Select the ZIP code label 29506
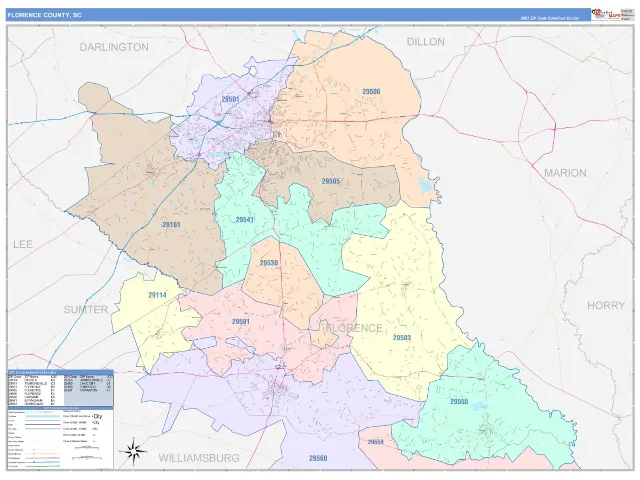640x480 pixels. (371, 91)
